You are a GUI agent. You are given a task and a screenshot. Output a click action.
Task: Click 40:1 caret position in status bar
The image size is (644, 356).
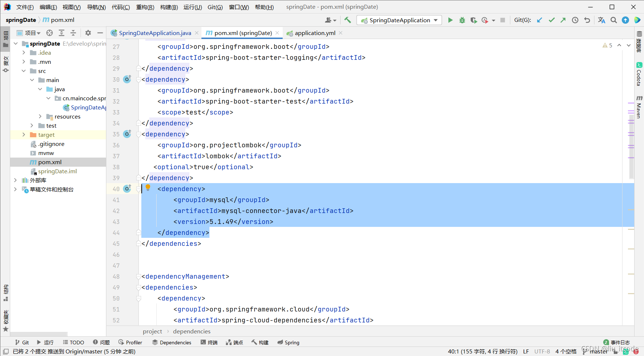point(483,351)
